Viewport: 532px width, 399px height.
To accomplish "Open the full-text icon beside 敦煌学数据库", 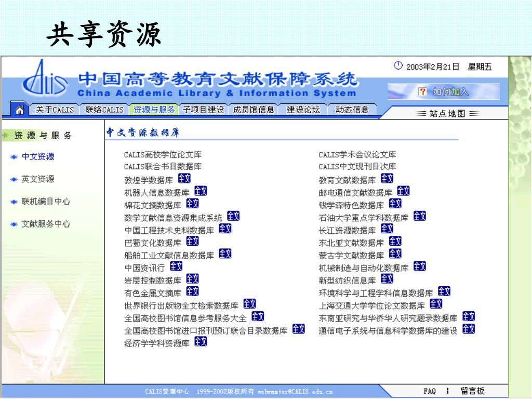I will tap(184, 179).
